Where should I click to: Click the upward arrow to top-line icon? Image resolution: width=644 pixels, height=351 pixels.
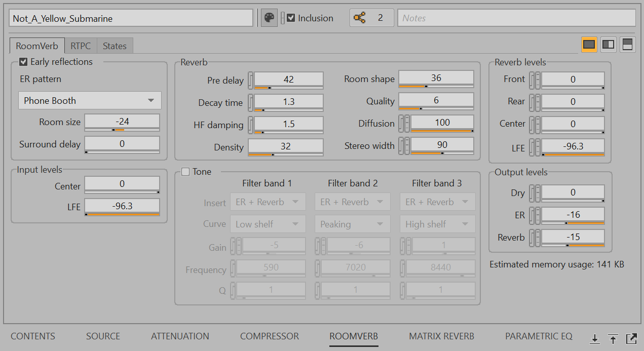[x=613, y=338]
